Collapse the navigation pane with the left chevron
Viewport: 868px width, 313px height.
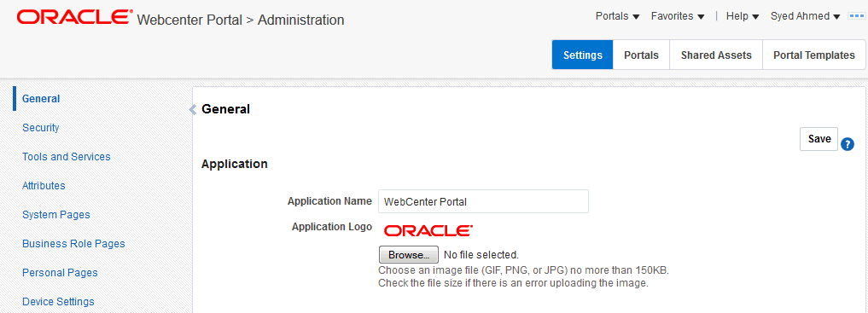pos(193,109)
